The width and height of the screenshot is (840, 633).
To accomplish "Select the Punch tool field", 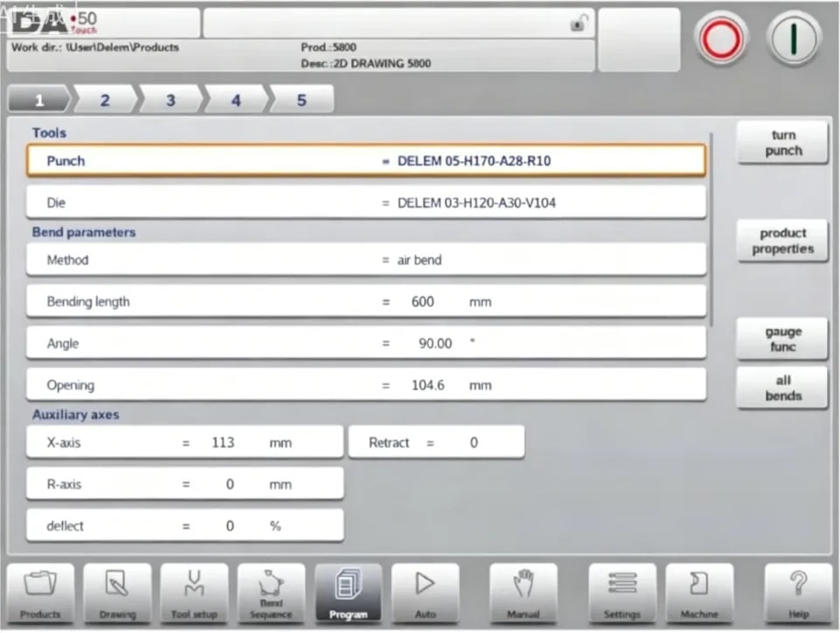I will pyautogui.click(x=366, y=161).
